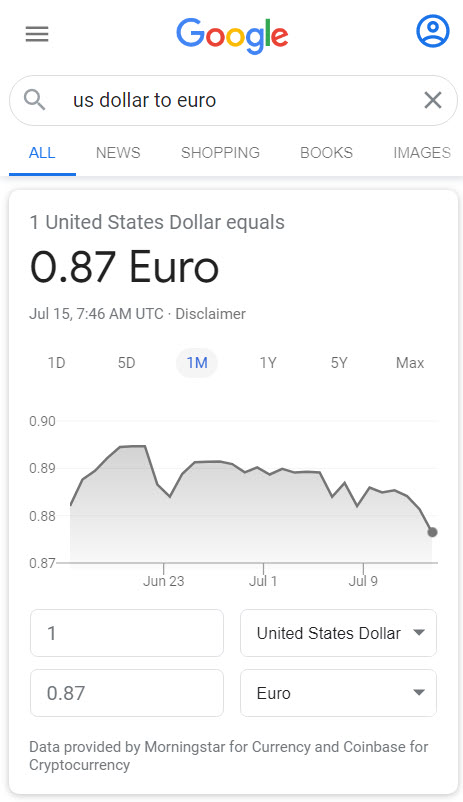
Task: Open the hamburger menu
Action: (37, 34)
